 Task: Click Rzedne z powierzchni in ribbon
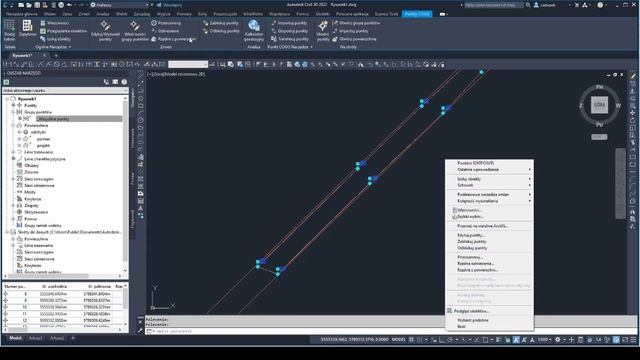173,39
